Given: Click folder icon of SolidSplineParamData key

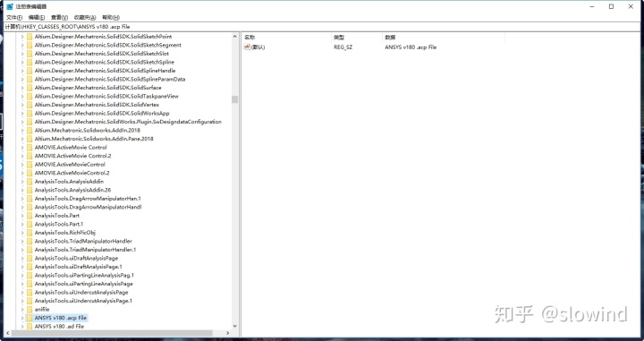Looking at the screenshot, I should click(x=30, y=79).
